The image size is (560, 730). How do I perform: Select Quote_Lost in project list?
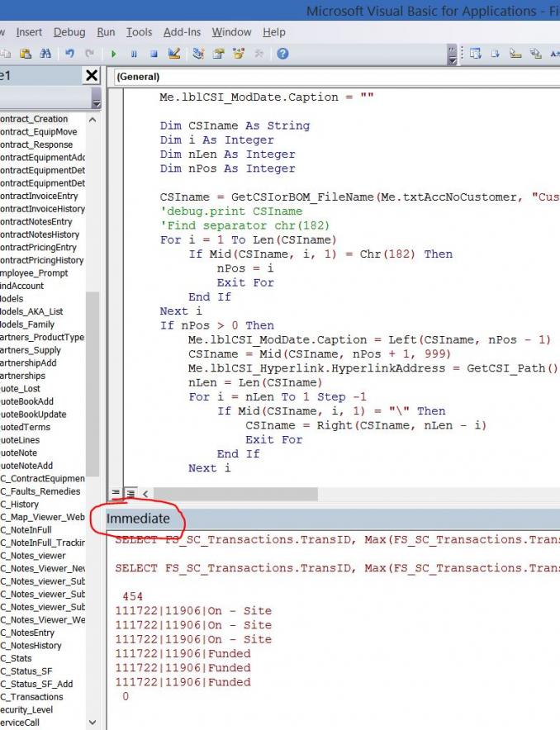(x=20, y=388)
